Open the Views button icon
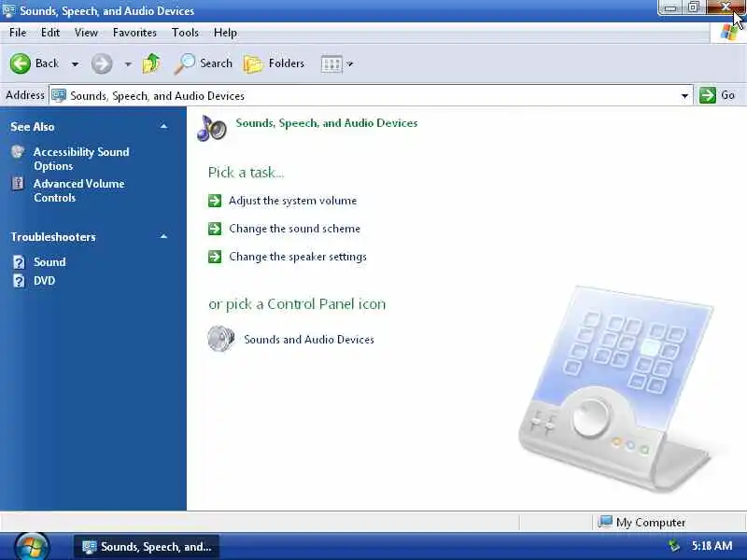The image size is (747, 560). click(x=331, y=63)
